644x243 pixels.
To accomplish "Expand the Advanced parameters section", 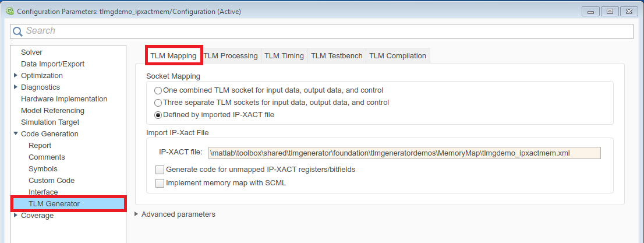I will [x=137, y=214].
